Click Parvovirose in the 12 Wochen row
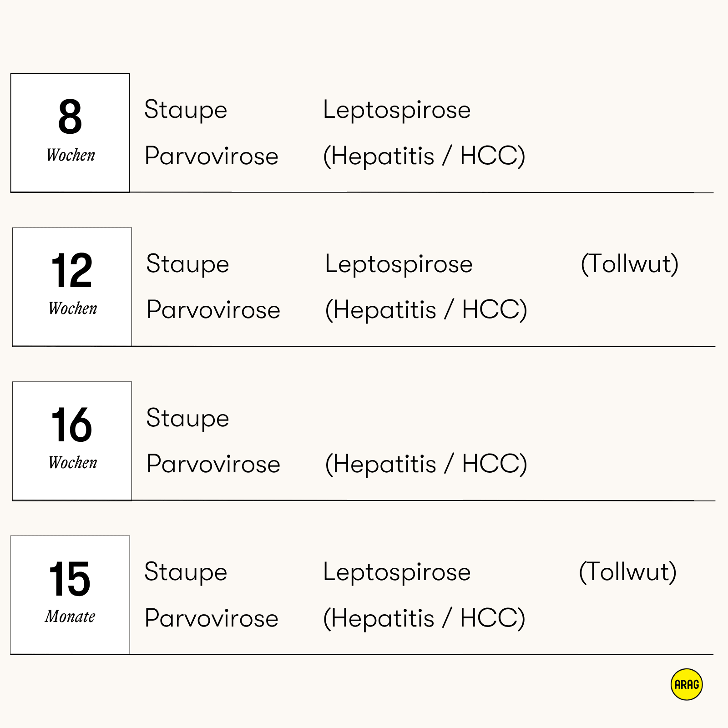This screenshot has width=728, height=728. (x=213, y=310)
